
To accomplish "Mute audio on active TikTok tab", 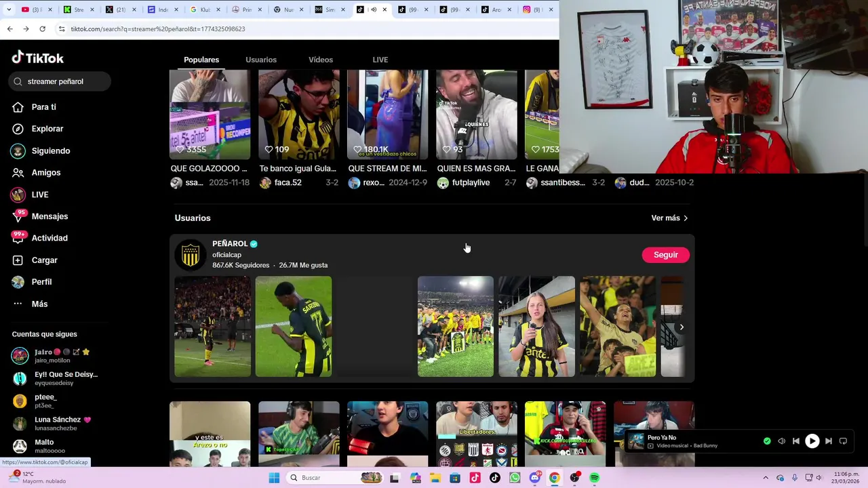I will coord(373,9).
